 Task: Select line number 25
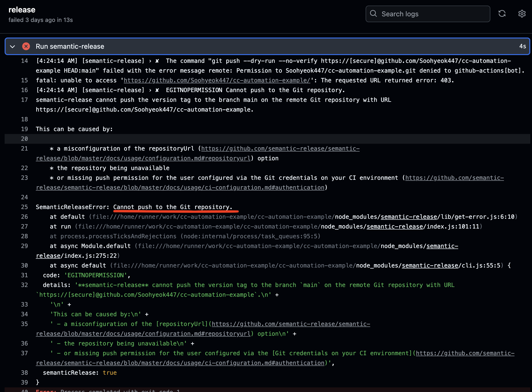[x=24, y=207]
